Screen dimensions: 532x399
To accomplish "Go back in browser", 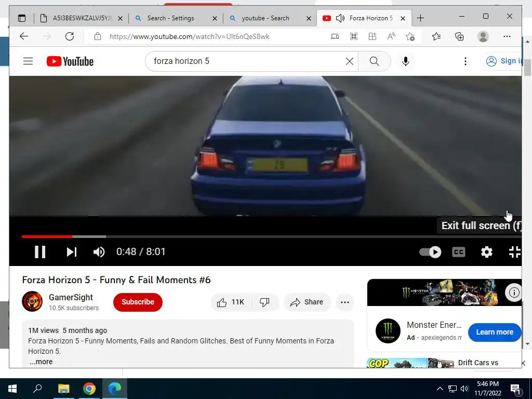I will 24,36.
